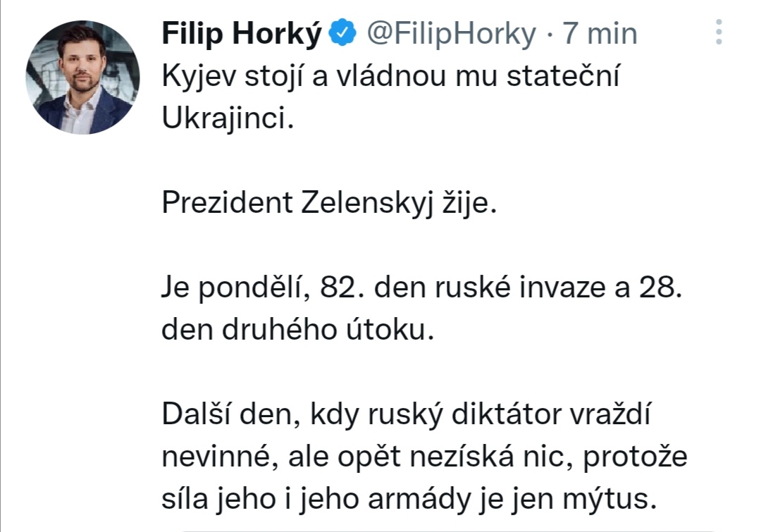Click the last line starting "síla jeho"

pos(409,500)
